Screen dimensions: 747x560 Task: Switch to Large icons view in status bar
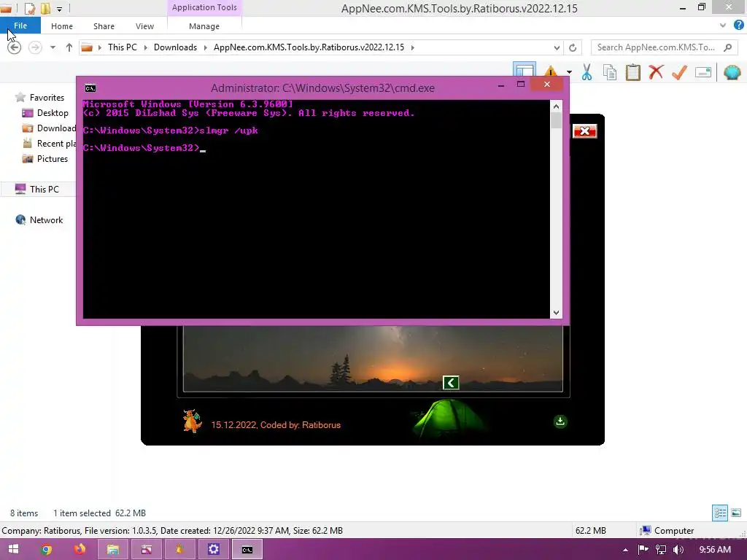click(736, 513)
